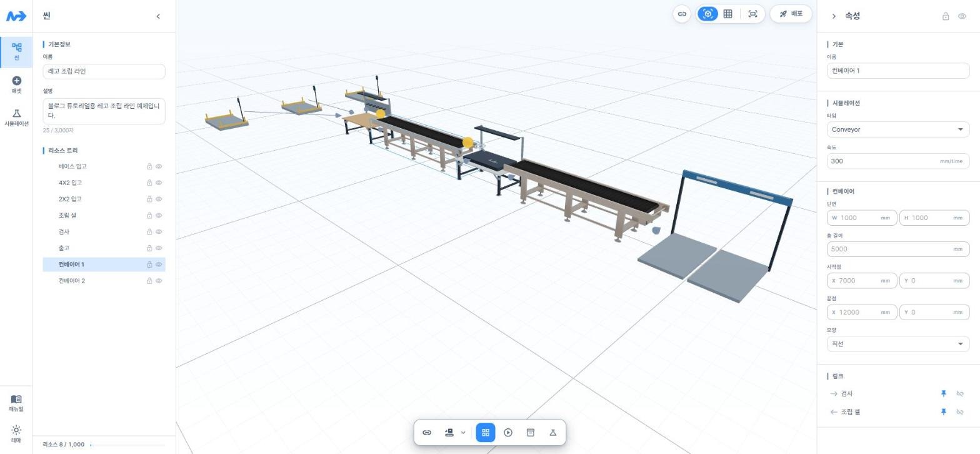Switch to grid view icon at top
Screen dimensions: 980x454
pyautogui.click(x=728, y=14)
